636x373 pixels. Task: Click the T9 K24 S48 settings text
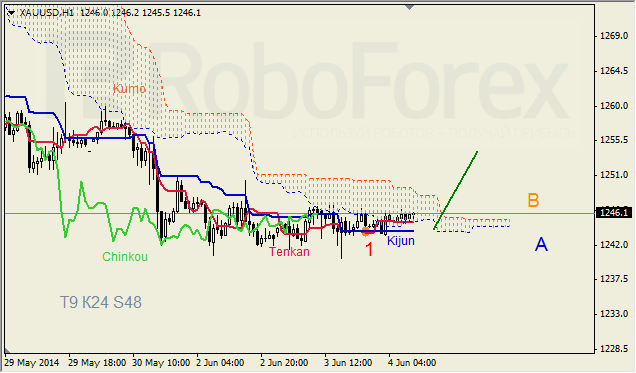[x=101, y=302]
